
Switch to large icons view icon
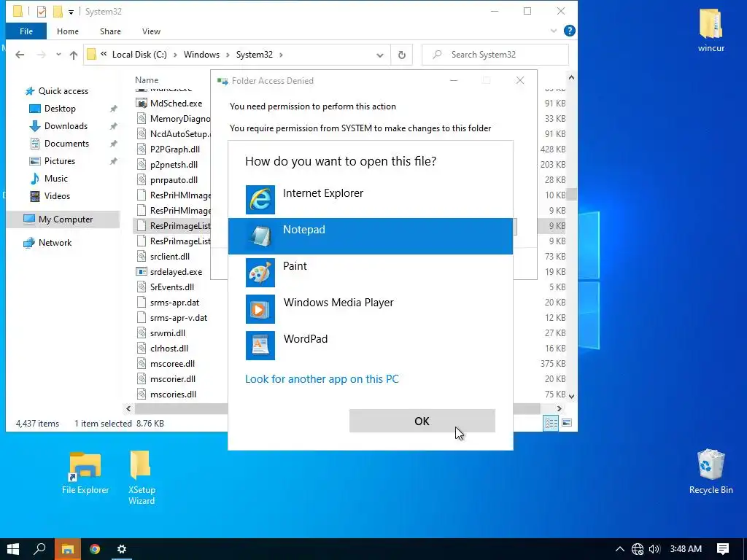[x=567, y=423]
